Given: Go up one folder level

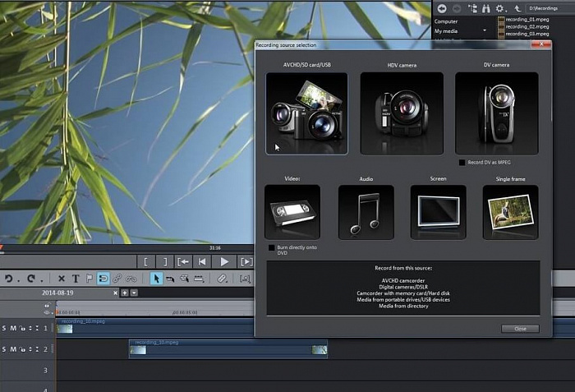Looking at the screenshot, I should [x=517, y=8].
